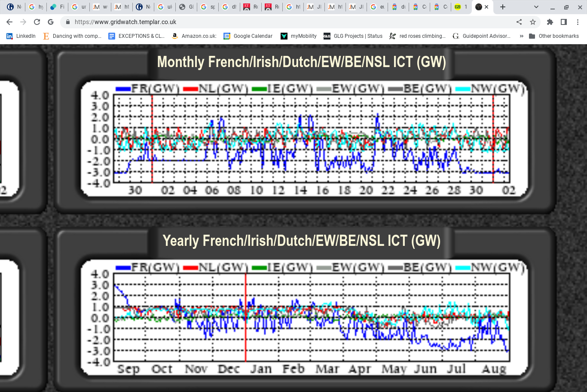The height and width of the screenshot is (392, 587).
Task: Click the blue FR(GW) legend swatch in Monthly chart
Action: (x=123, y=89)
